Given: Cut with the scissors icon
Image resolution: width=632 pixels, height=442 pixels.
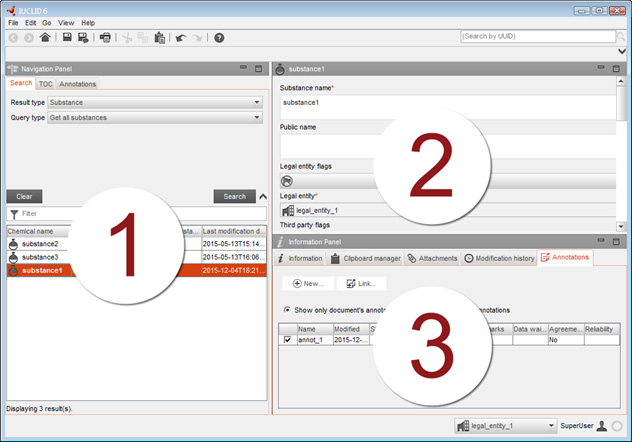Looking at the screenshot, I should pos(127,38).
